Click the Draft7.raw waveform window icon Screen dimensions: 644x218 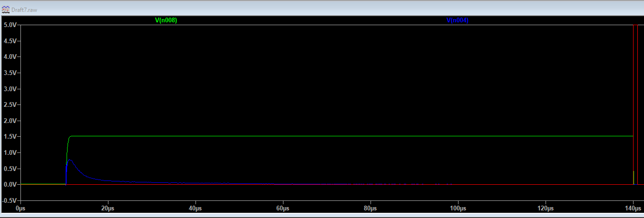[x=6, y=9]
